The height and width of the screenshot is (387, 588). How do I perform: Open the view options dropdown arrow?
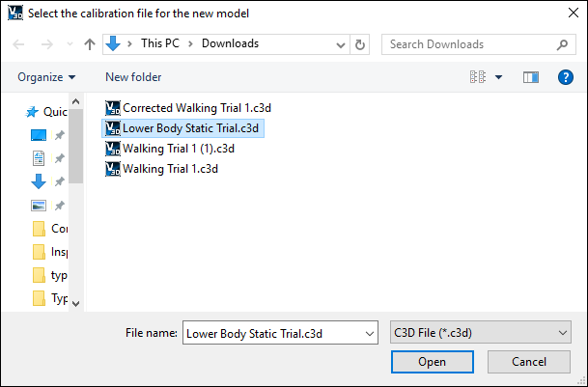coord(498,77)
